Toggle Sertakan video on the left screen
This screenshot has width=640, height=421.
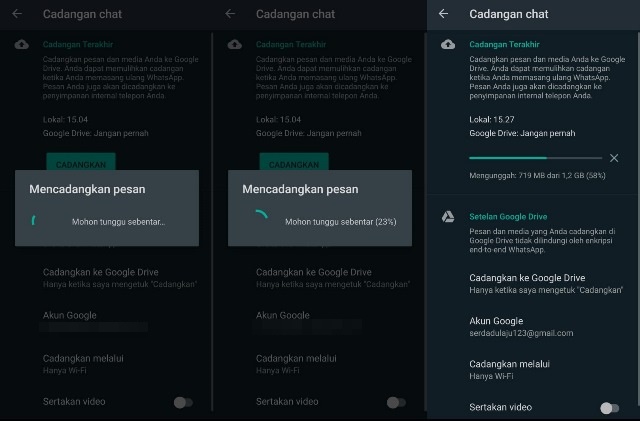pyautogui.click(x=183, y=403)
